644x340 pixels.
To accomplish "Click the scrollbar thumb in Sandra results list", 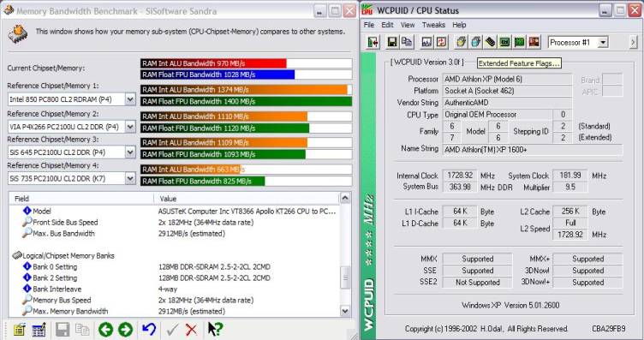I will point(345,277).
